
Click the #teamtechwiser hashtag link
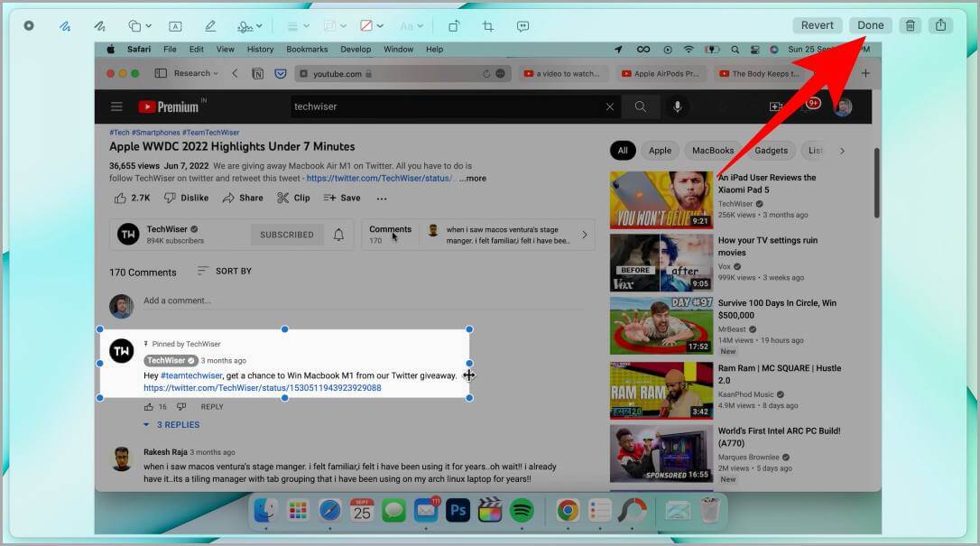coord(191,375)
